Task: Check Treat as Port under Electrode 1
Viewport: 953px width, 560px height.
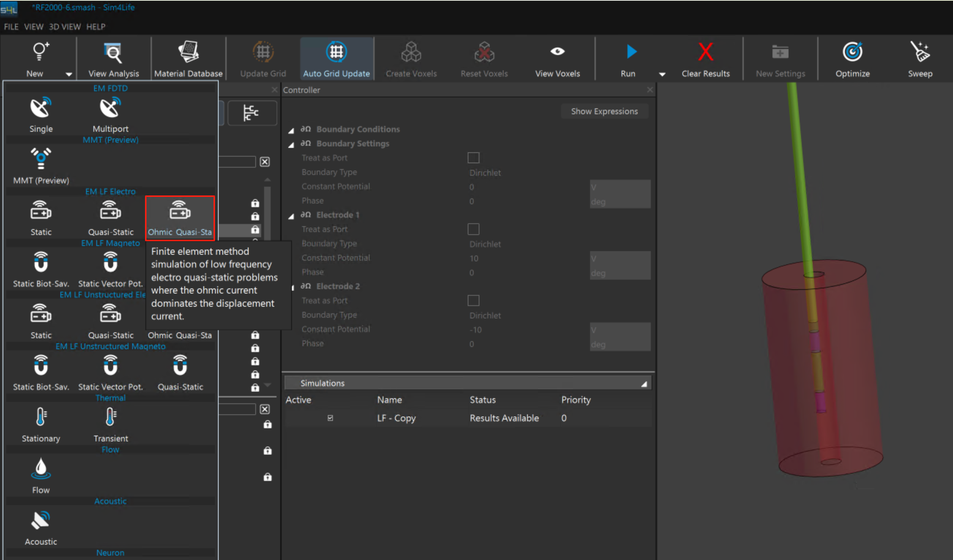Action: pos(473,229)
